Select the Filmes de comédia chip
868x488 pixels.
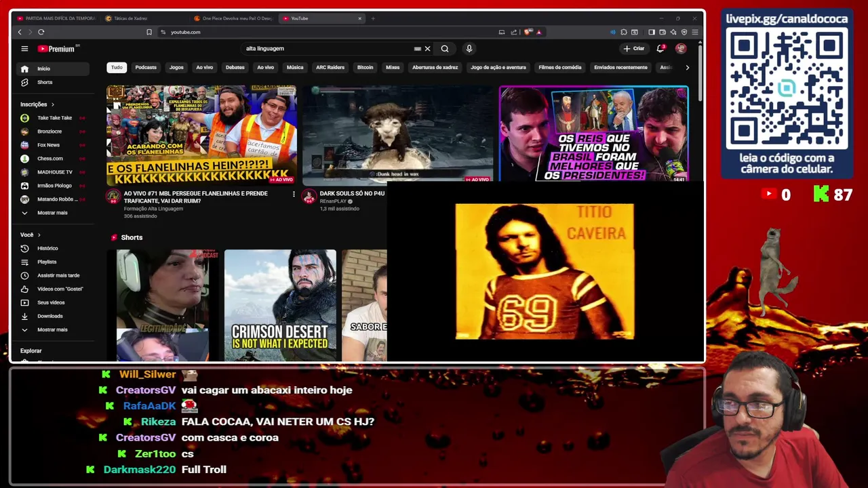tap(560, 67)
